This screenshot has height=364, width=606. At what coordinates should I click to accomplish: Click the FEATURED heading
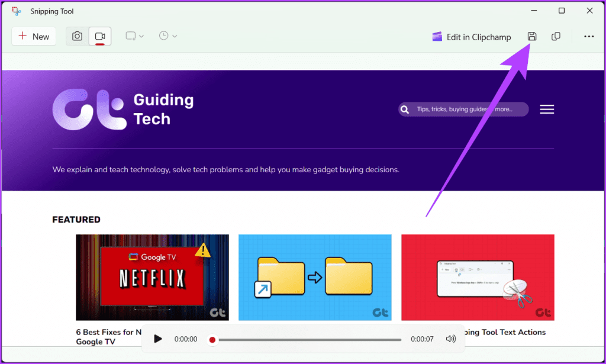pos(76,220)
